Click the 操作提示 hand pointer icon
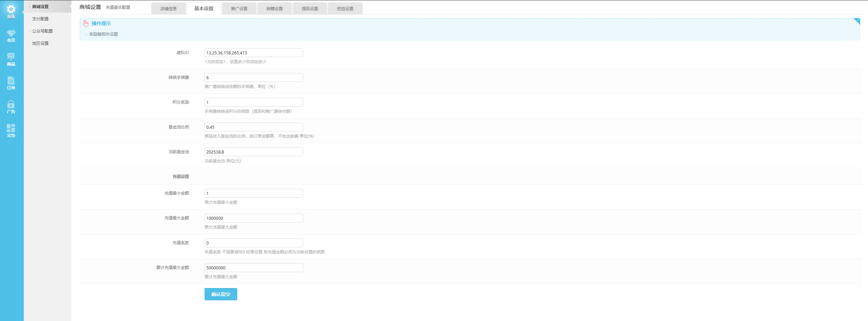The height and width of the screenshot is (321, 868). pyautogui.click(x=86, y=23)
